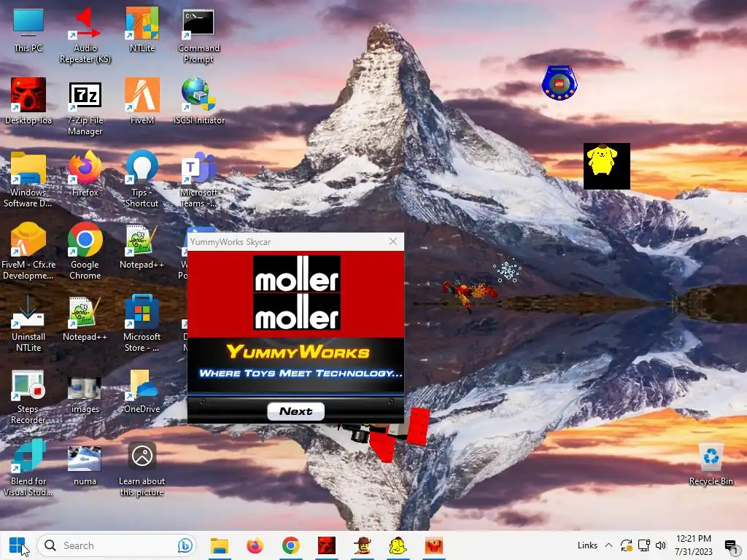Open the notification center icon

coord(731,545)
